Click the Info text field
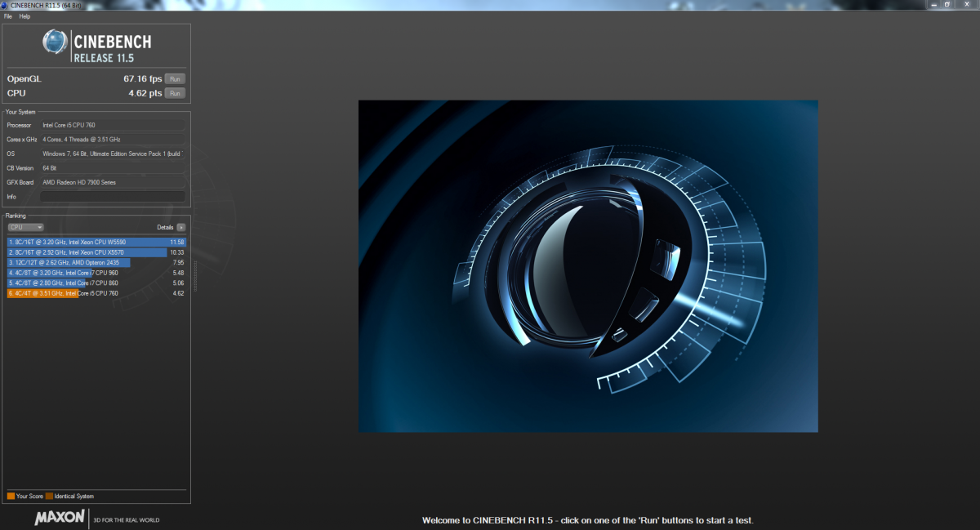Screen dimensions: 980x530 [113, 197]
